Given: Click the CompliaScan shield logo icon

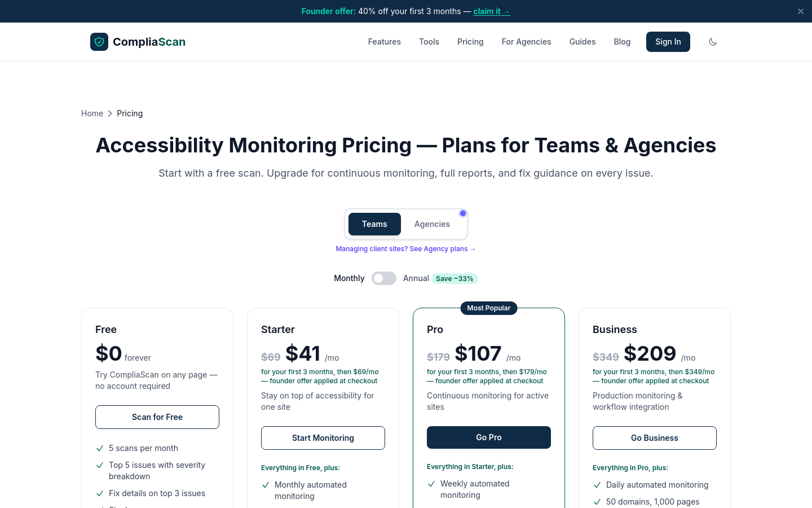Looking at the screenshot, I should point(99,42).
